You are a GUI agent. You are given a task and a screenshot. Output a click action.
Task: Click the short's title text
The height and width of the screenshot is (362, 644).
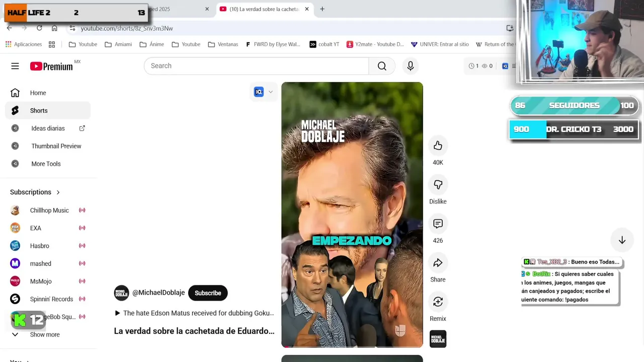(194, 331)
